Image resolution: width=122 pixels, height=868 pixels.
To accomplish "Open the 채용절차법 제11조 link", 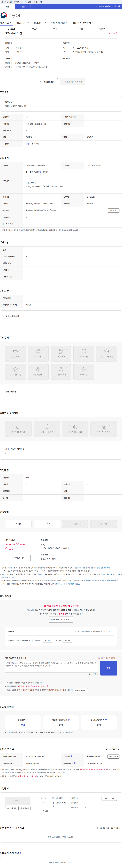I will pos(66,584).
